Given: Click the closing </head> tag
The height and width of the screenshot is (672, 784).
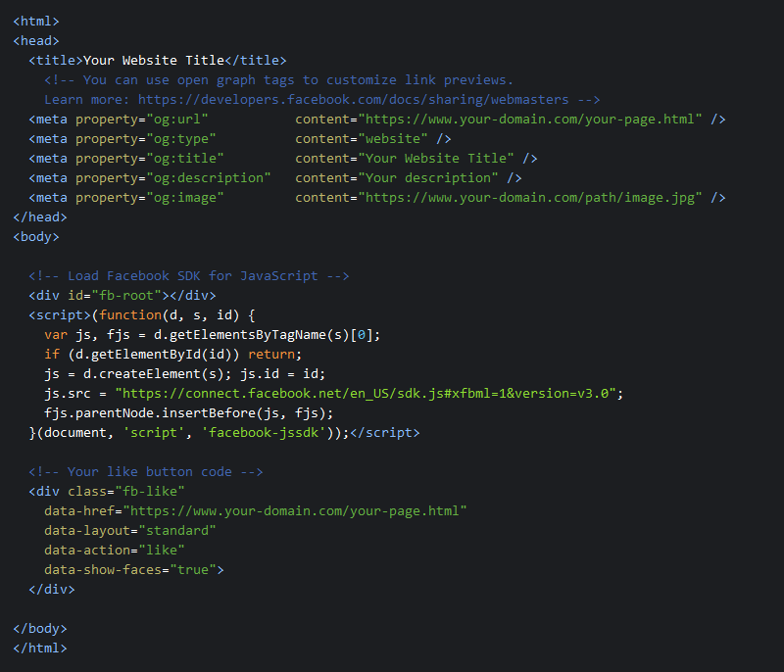Looking at the screenshot, I should tap(40, 217).
